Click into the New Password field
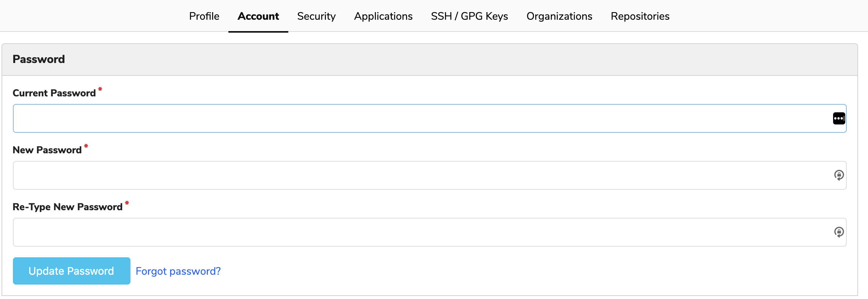The width and height of the screenshot is (868, 299). pos(429,175)
